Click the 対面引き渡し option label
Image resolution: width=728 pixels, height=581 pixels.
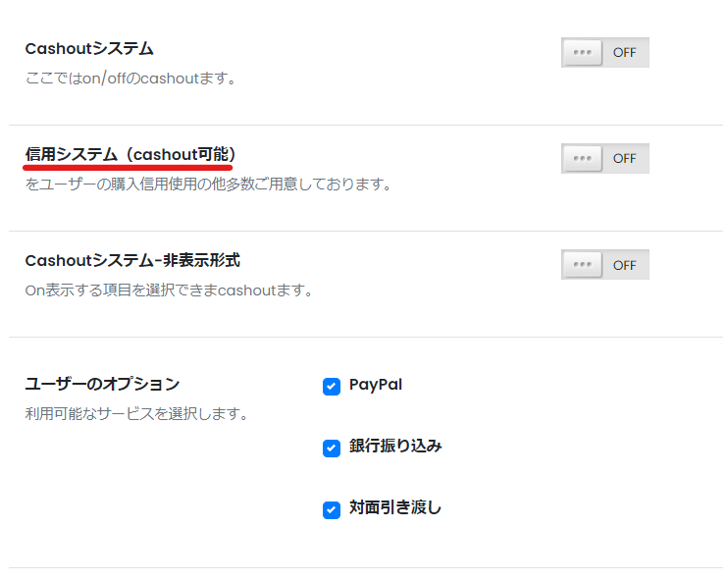(x=395, y=507)
